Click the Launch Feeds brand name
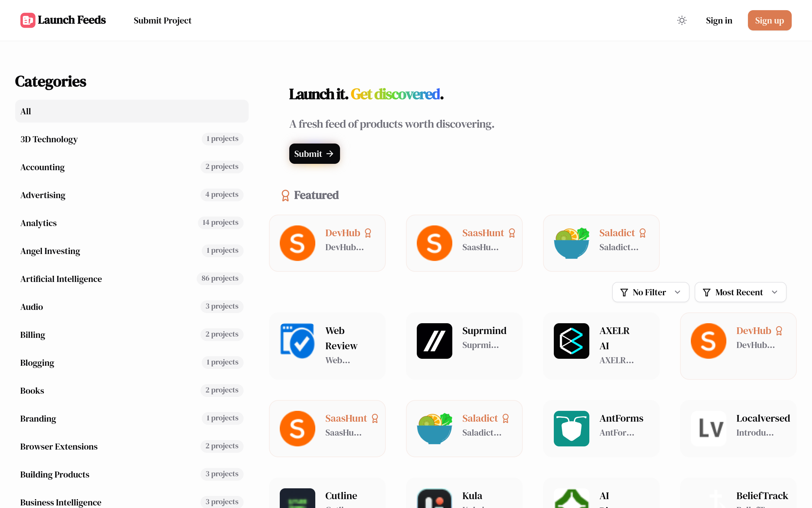The image size is (812, 508). pos(72,20)
